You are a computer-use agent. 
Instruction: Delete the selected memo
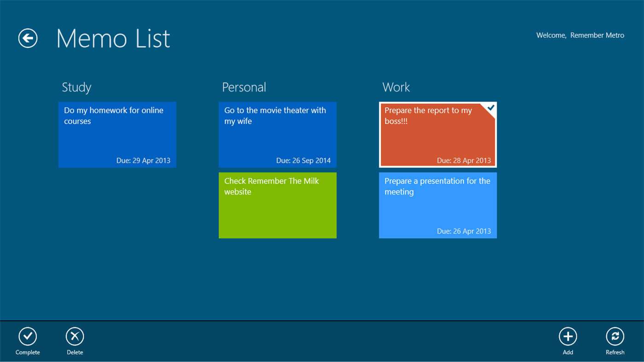pos(75,336)
